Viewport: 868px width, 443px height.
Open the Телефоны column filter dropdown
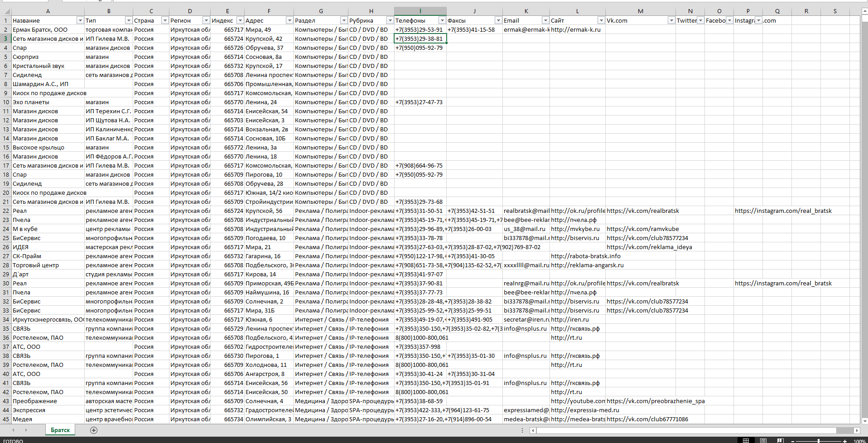[442, 20]
